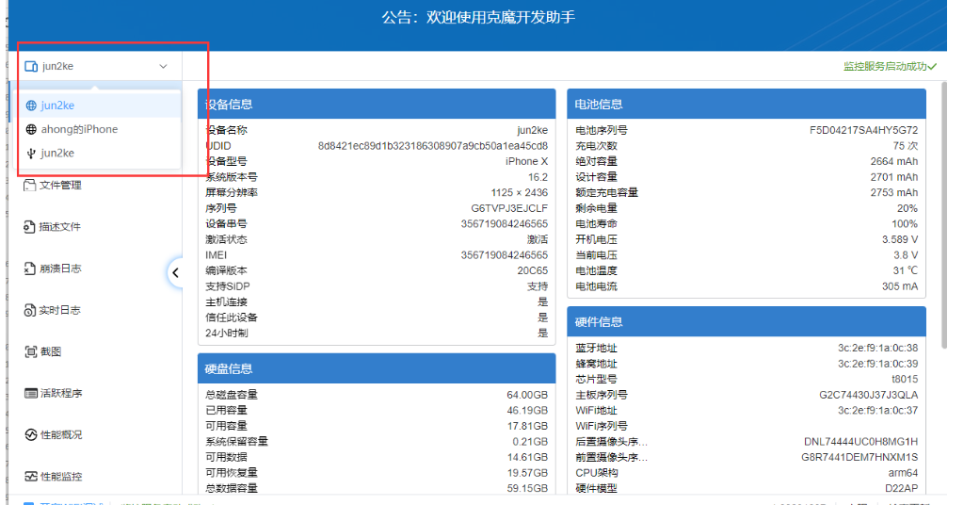The height and width of the screenshot is (505, 980).
Task: Click the resolution value 1125 × 2436
Action: 519,193
